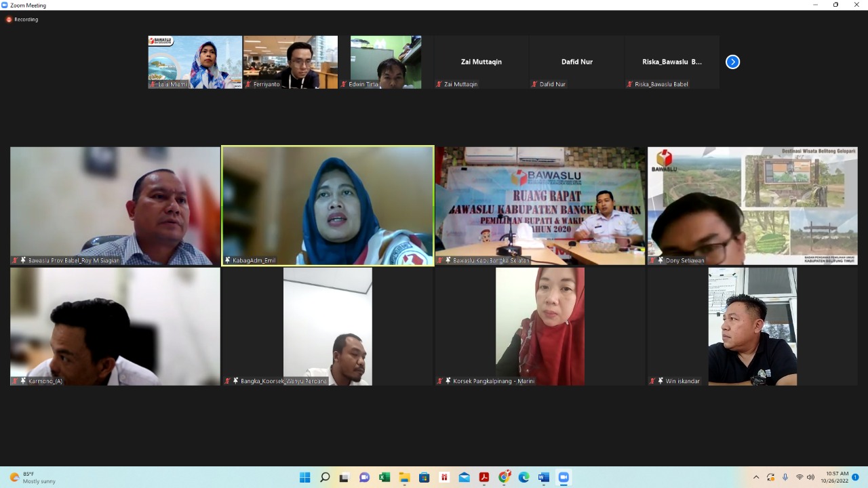Open the Windows Start menu
This screenshot has width=868, height=488.
tap(305, 477)
